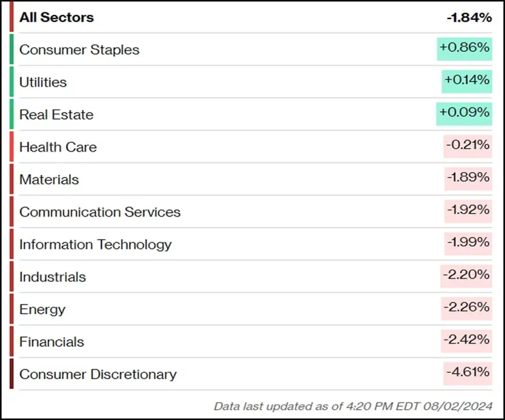Open the Consumer Staples sector

[79, 50]
